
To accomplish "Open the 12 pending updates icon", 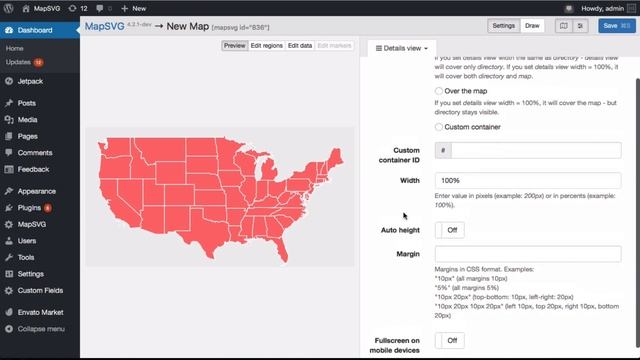I will point(72,8).
